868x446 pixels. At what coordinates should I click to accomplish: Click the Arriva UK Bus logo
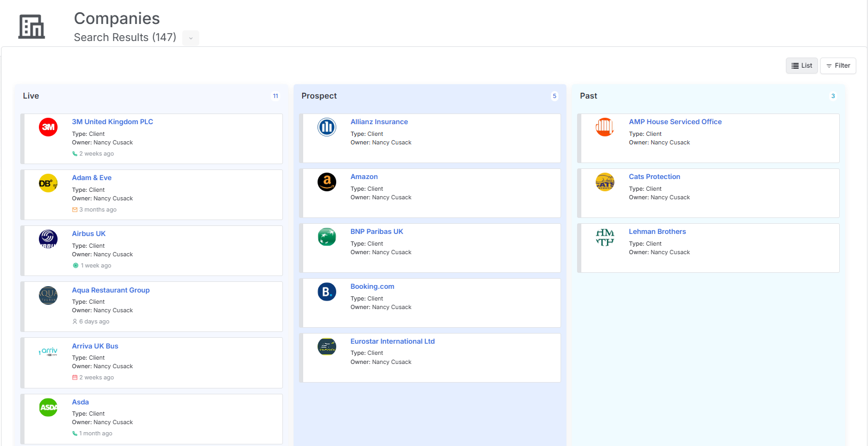click(48, 351)
